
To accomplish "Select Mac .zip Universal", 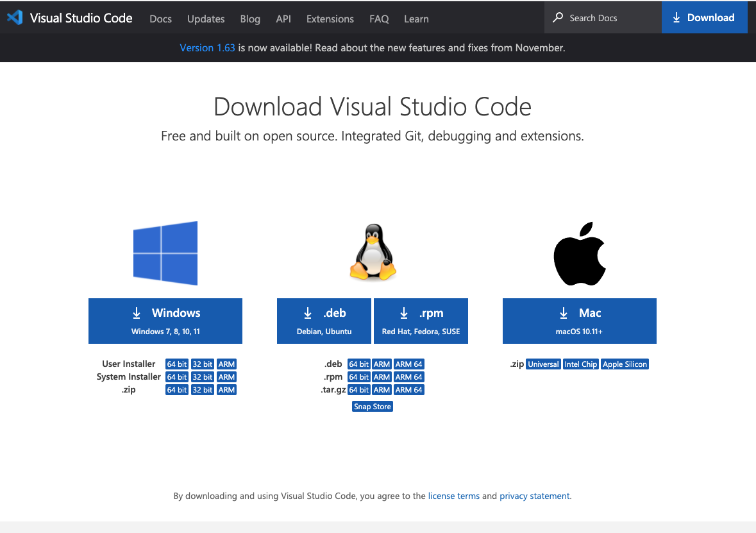I will (x=543, y=364).
